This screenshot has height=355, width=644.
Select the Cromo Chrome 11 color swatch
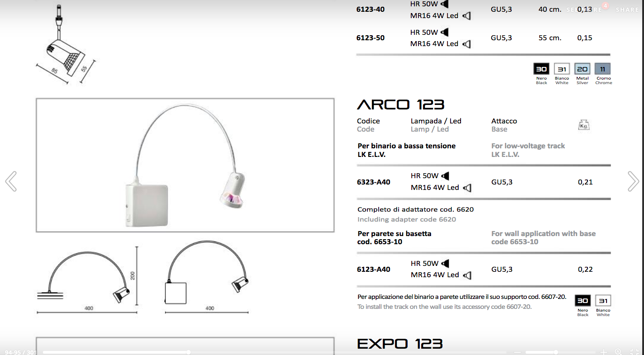tap(603, 69)
